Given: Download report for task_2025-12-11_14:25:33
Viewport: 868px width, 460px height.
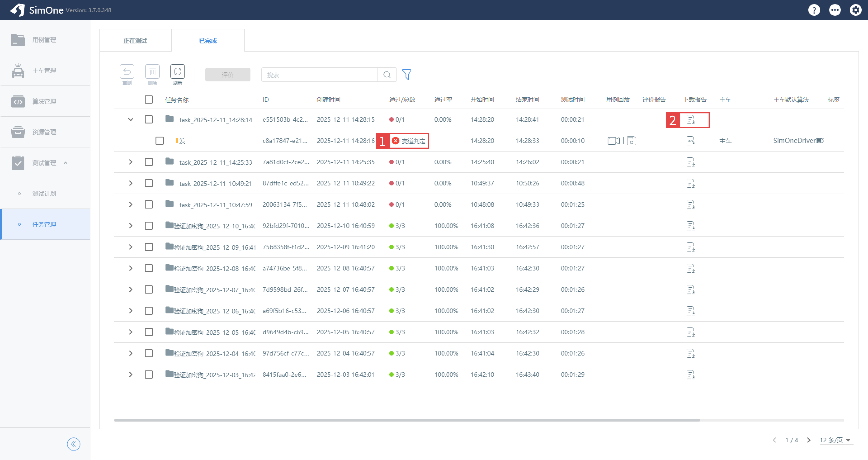Looking at the screenshot, I should point(690,162).
